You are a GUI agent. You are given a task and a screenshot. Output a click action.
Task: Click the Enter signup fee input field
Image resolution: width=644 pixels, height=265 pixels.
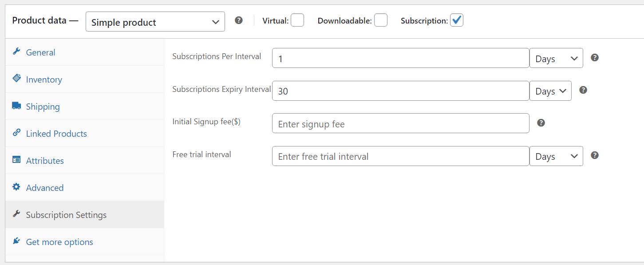(399, 123)
